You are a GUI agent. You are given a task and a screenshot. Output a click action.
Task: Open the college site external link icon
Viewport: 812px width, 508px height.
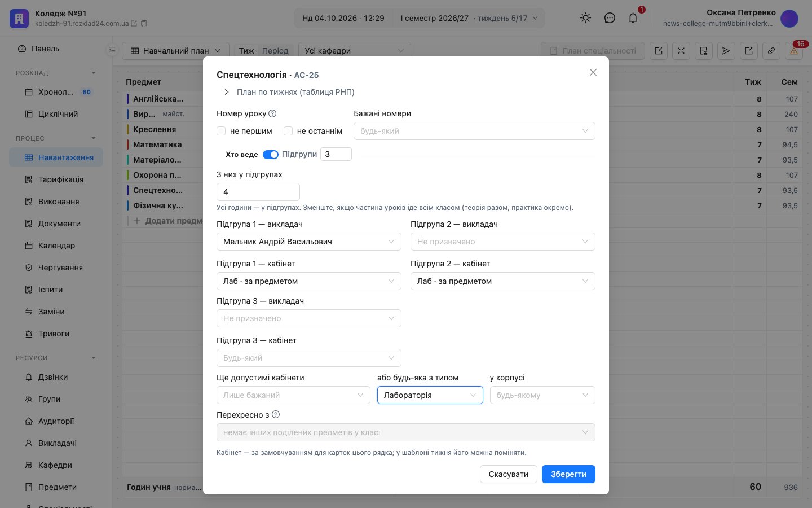(x=134, y=24)
